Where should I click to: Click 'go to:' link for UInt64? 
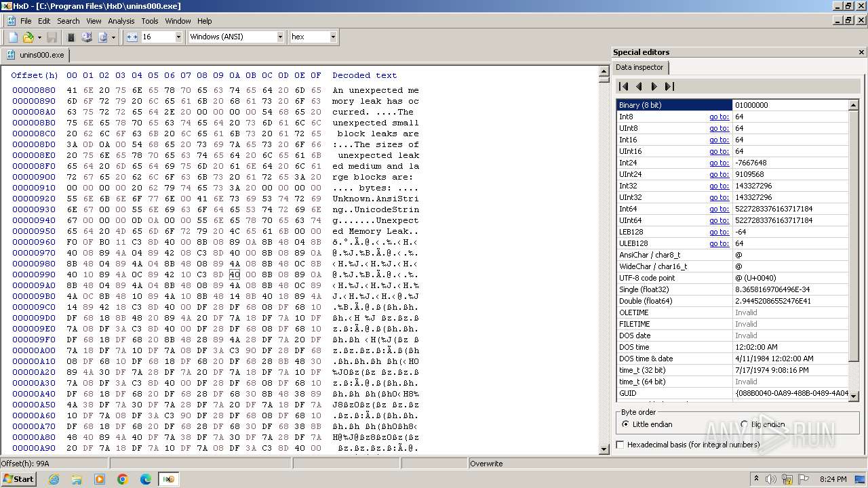click(719, 220)
